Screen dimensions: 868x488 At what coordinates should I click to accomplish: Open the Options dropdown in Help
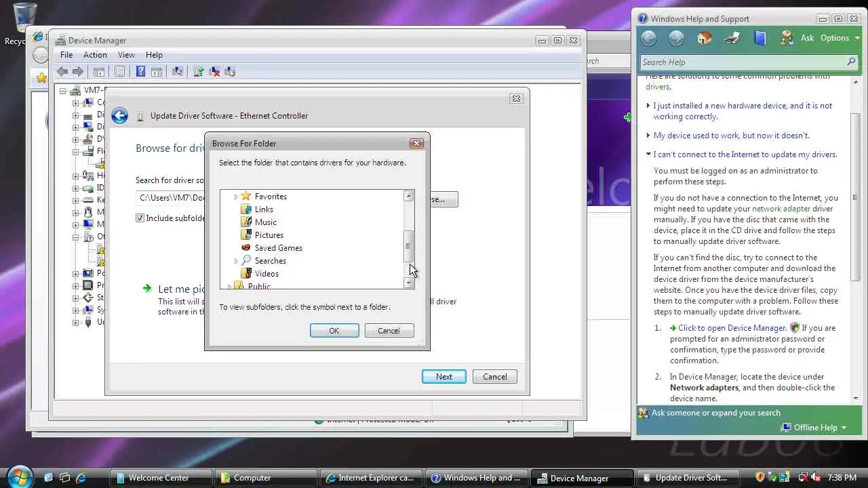pos(840,38)
